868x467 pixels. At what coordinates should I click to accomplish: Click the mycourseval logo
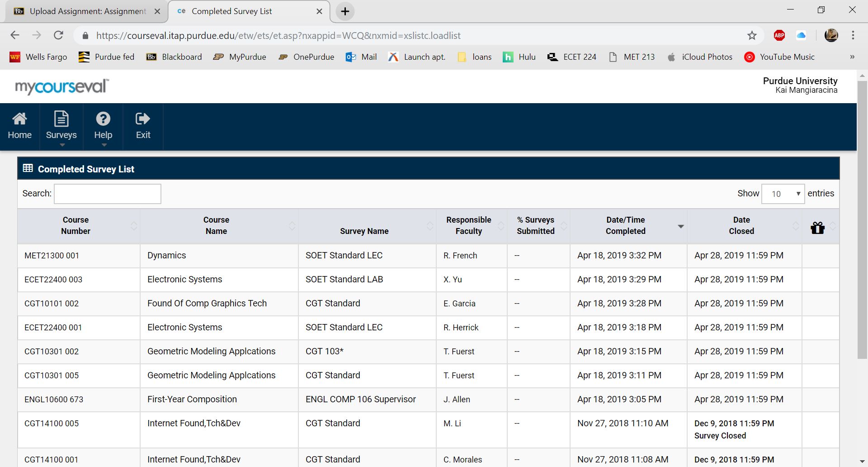pyautogui.click(x=62, y=86)
